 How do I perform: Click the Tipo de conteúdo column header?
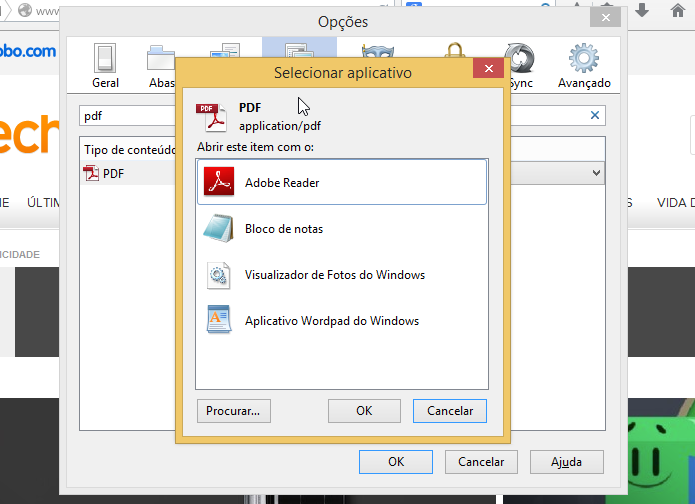click(130, 150)
